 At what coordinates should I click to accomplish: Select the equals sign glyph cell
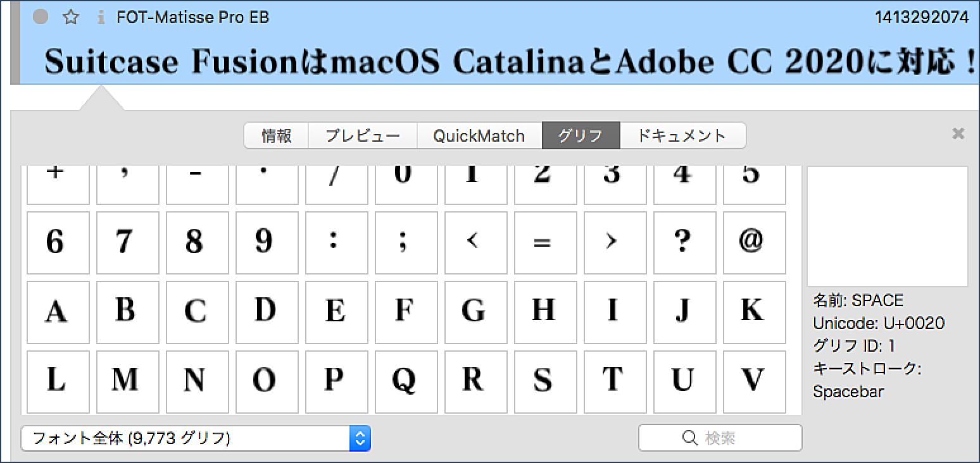click(546, 243)
